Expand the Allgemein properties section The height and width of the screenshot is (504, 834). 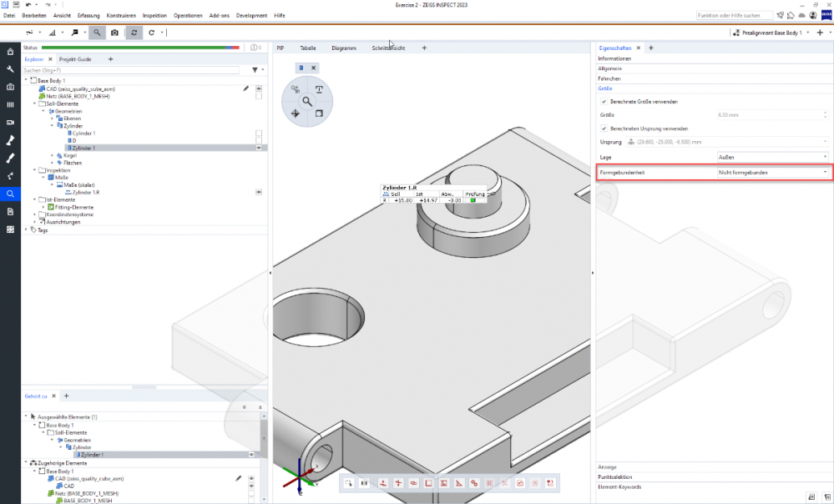(x=609, y=68)
